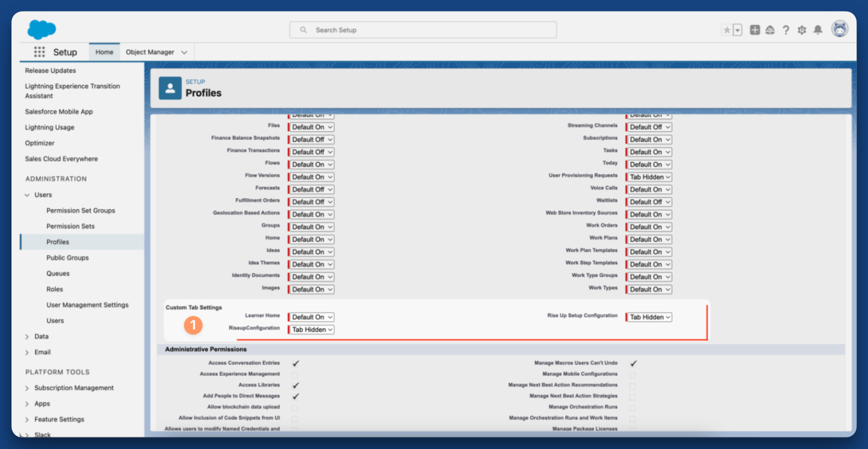This screenshot has width=868, height=449.
Task: Open the Trailhead guidance icon
Action: click(770, 30)
